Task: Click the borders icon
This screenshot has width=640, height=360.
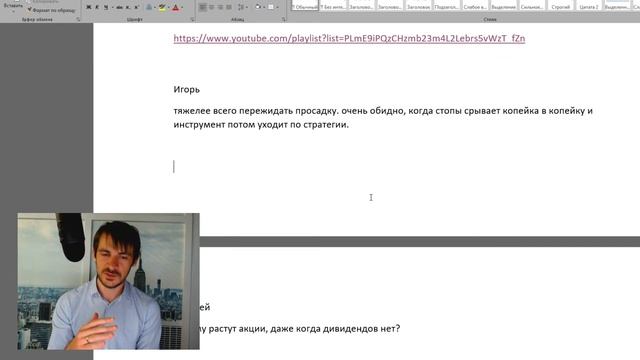Action: 271,7
